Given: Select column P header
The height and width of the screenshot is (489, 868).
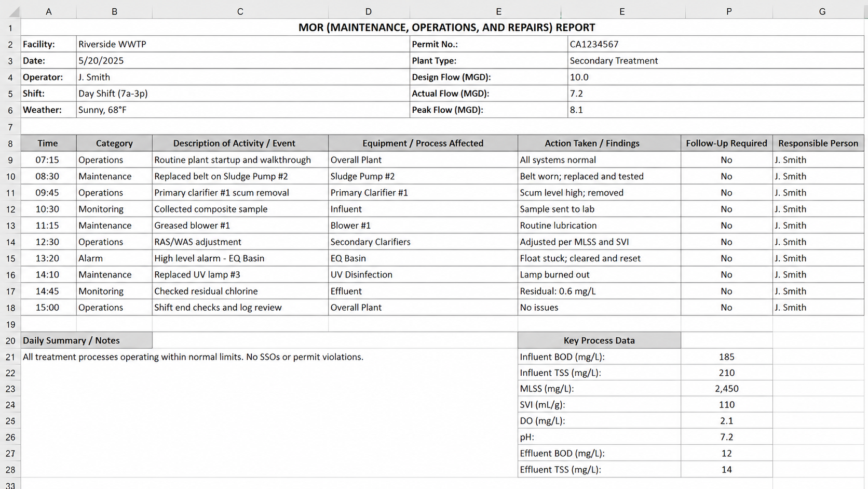Looking at the screenshot, I should click(x=729, y=11).
